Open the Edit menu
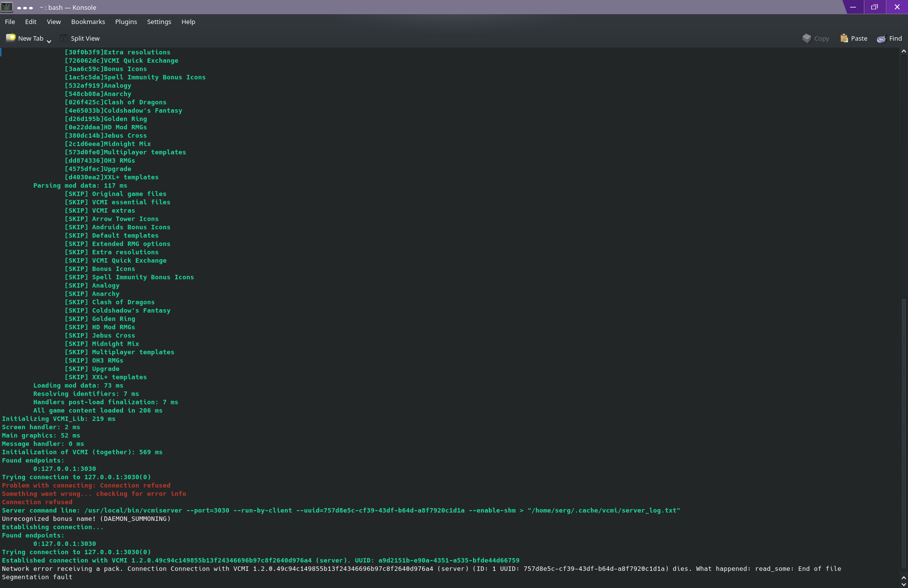 point(30,22)
